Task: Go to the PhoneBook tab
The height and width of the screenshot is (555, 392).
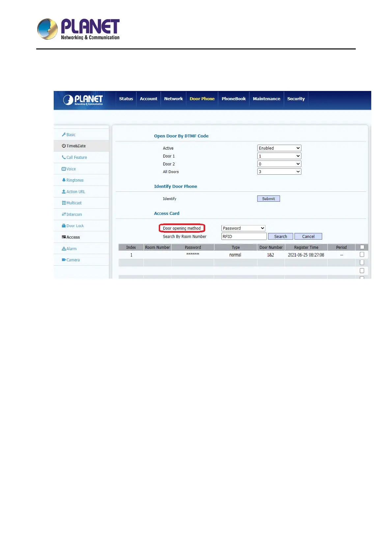Action: 234,99
